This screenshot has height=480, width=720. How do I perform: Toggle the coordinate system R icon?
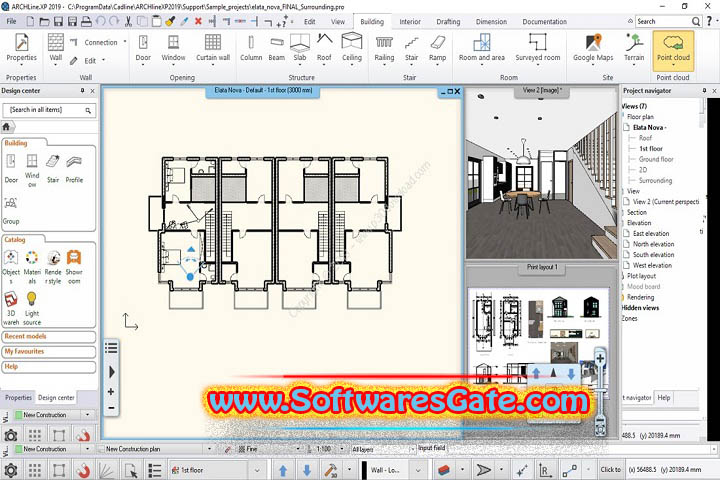coord(544,470)
